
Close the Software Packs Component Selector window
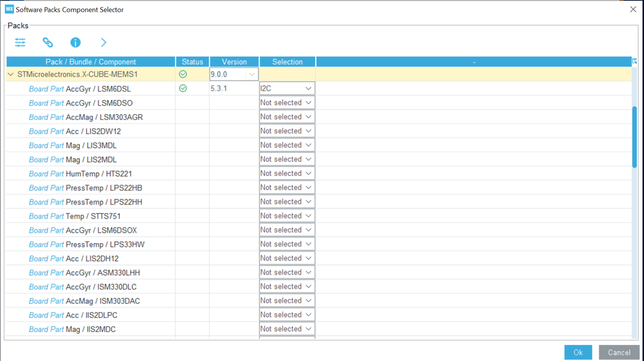(x=633, y=9)
